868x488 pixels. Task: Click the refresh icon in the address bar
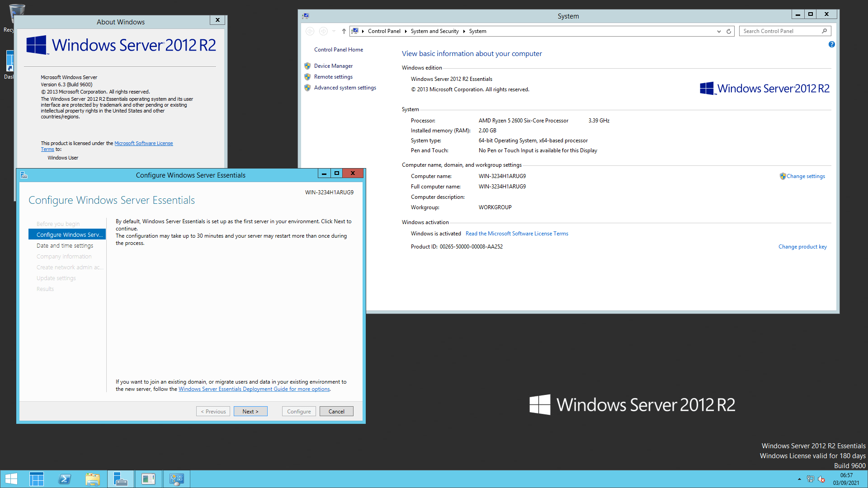point(728,31)
